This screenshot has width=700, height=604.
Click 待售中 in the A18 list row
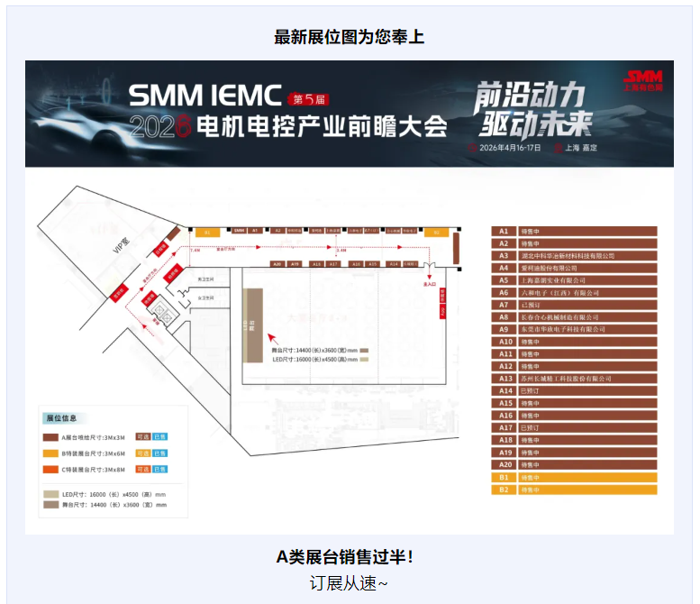[531, 441]
